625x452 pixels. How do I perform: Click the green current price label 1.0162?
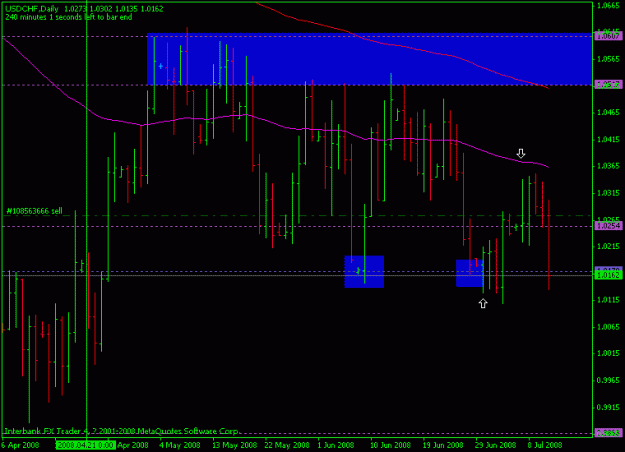pos(608,275)
